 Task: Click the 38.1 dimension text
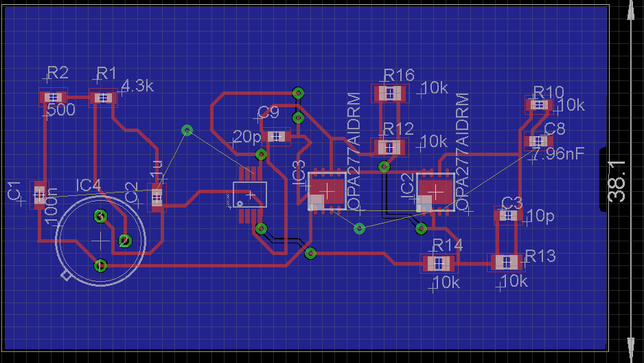click(x=617, y=181)
